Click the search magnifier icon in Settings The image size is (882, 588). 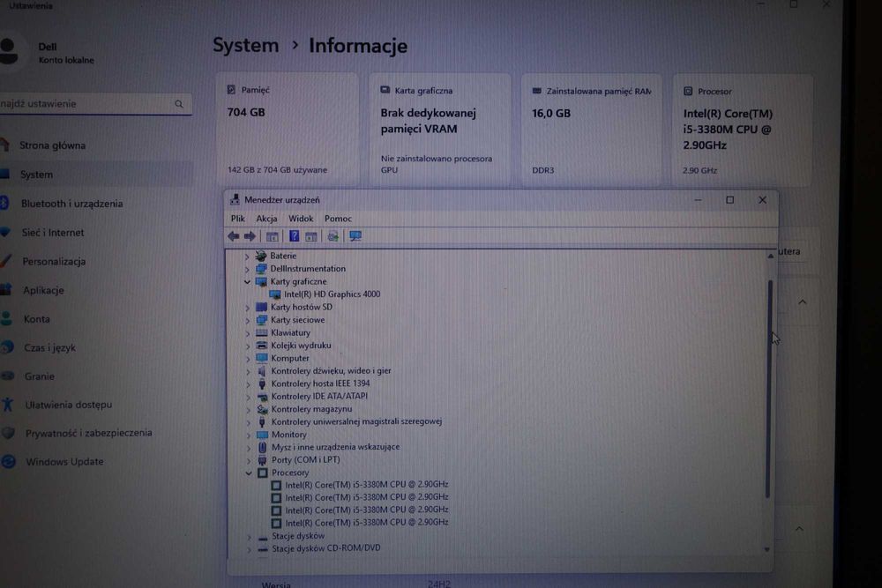179,104
